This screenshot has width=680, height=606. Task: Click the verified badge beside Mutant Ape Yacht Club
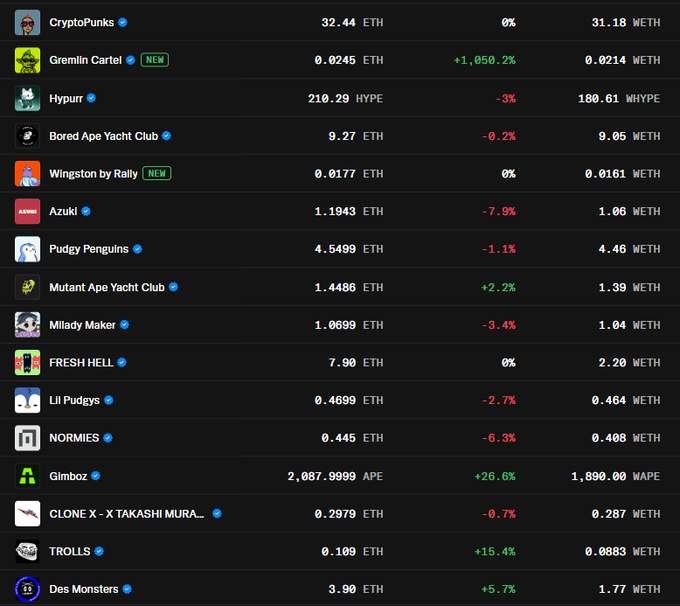click(x=173, y=287)
